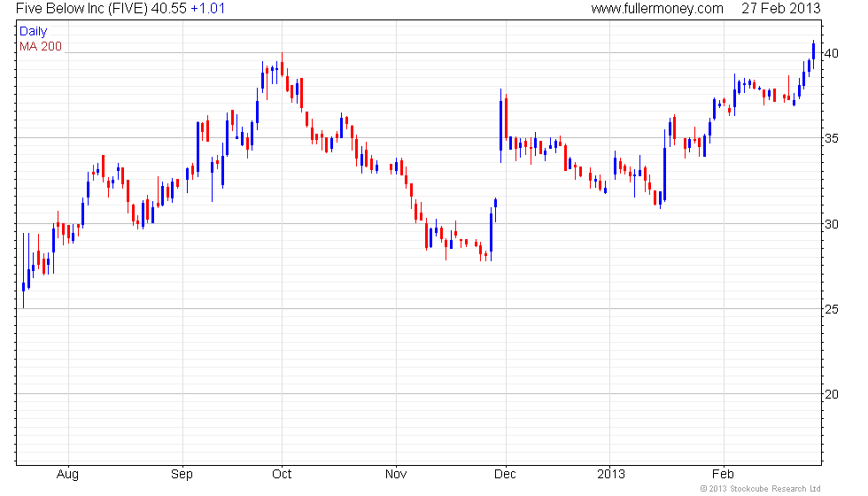Click the 27 Feb 2013 chart date
Image resolution: width=868 pixels, height=496 pixels.
pos(783,9)
